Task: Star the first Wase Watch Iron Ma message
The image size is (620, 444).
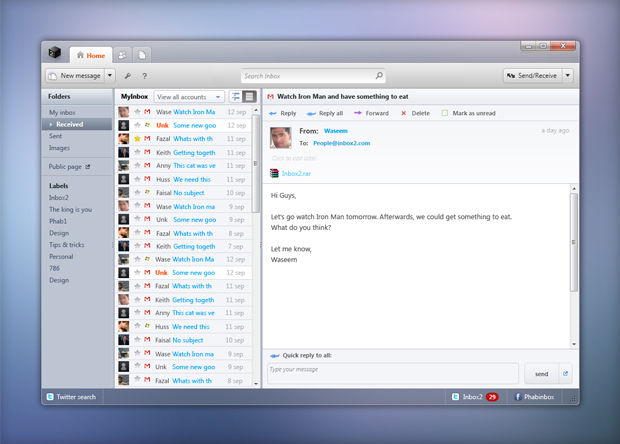Action: coord(137,112)
